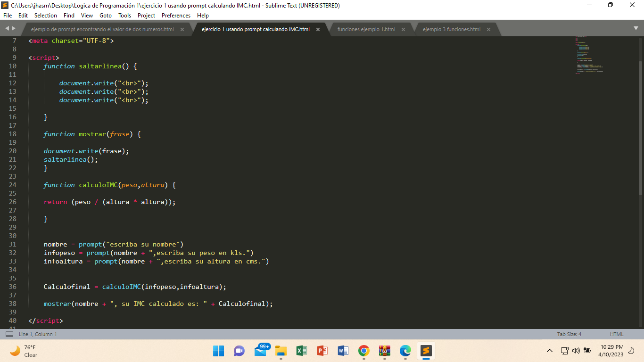Viewport: 644px width, 362px height.
Task: Open the Mail app in the taskbar
Action: (x=261, y=351)
